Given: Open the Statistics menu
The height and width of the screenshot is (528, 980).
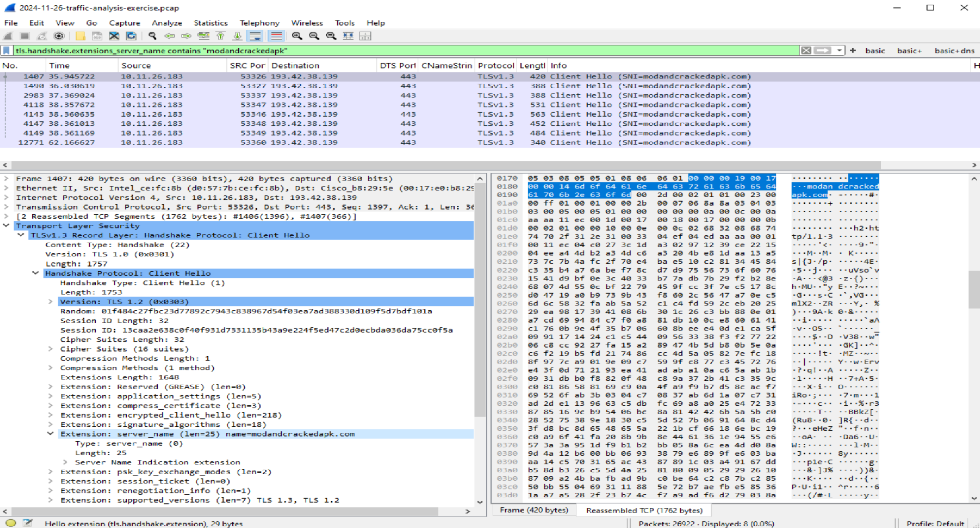Looking at the screenshot, I should [211, 23].
